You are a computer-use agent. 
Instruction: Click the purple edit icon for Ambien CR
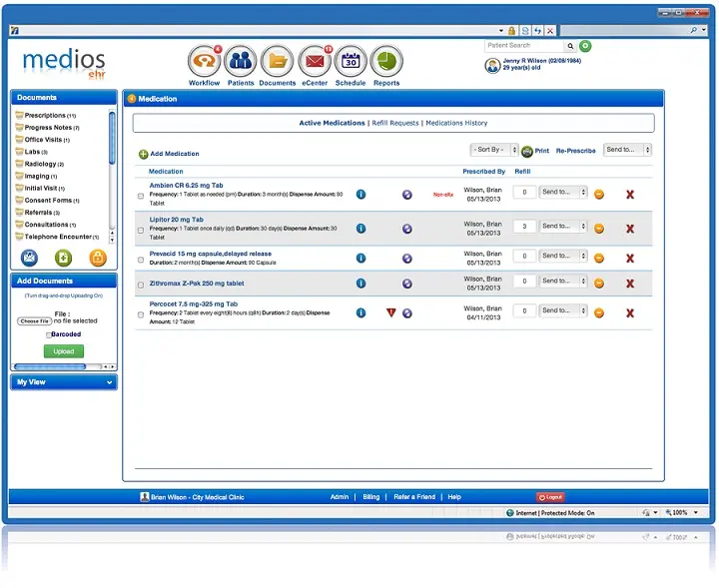407,195
